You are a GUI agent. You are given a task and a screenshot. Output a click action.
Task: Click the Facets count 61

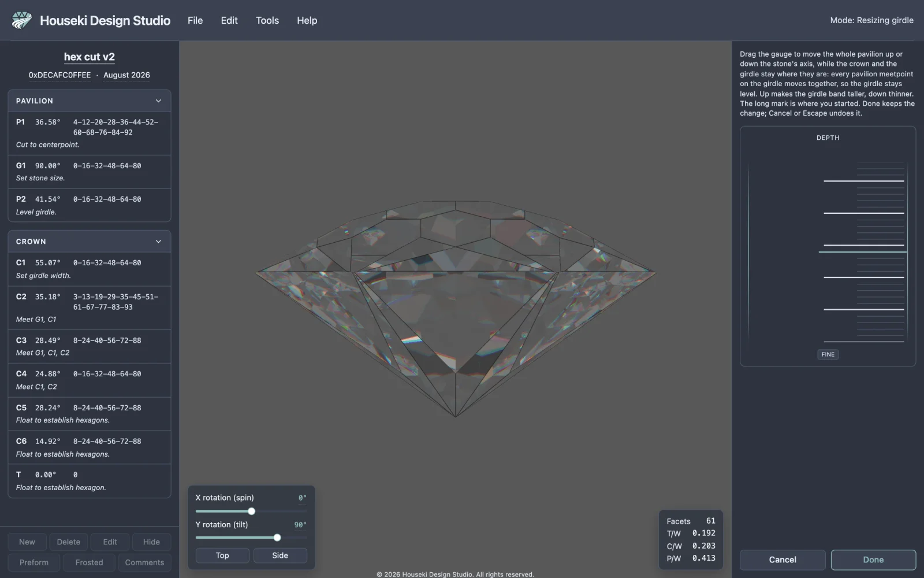[711, 521]
